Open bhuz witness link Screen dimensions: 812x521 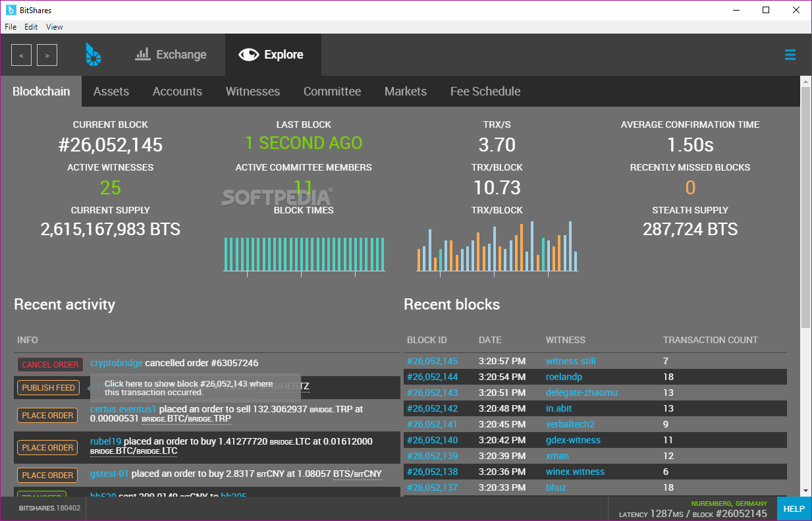[556, 487]
